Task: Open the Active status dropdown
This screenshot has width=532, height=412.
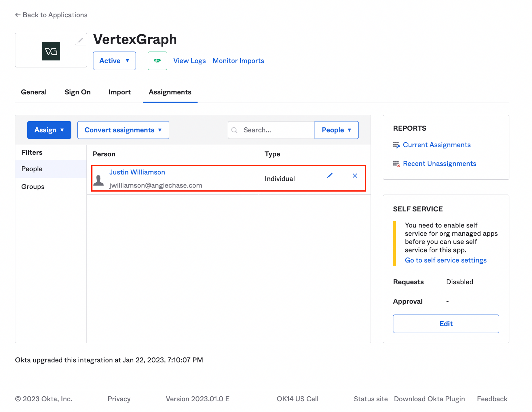Action: pos(114,61)
